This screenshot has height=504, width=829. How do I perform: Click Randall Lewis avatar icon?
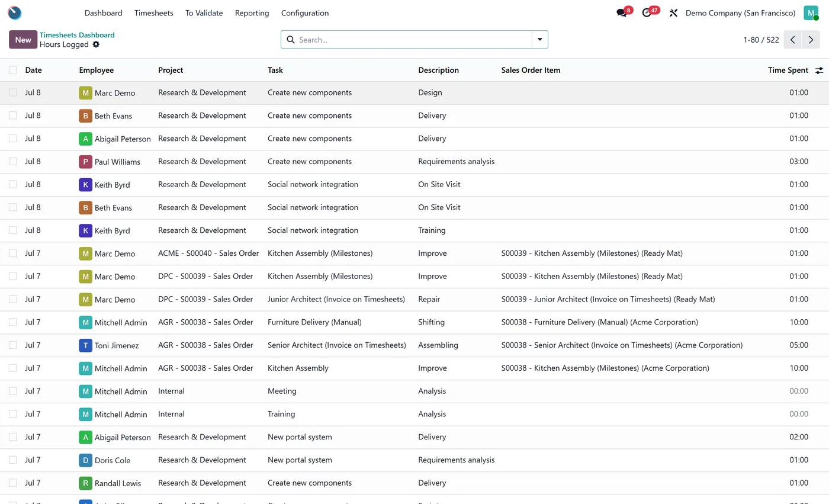point(85,483)
